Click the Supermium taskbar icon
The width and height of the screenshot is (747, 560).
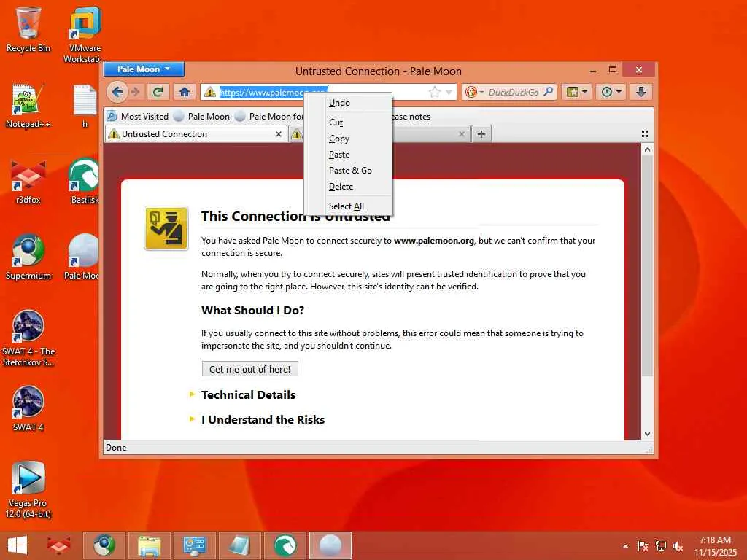tap(104, 545)
